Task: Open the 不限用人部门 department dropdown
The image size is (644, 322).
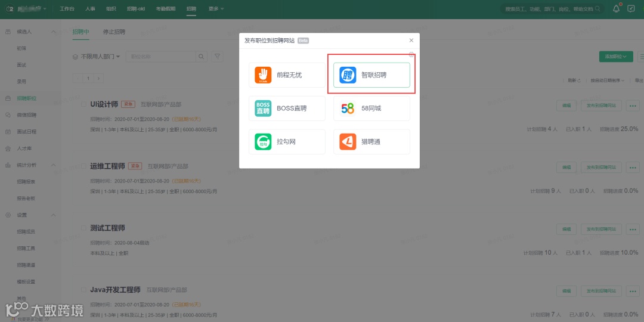Action: (x=97, y=57)
